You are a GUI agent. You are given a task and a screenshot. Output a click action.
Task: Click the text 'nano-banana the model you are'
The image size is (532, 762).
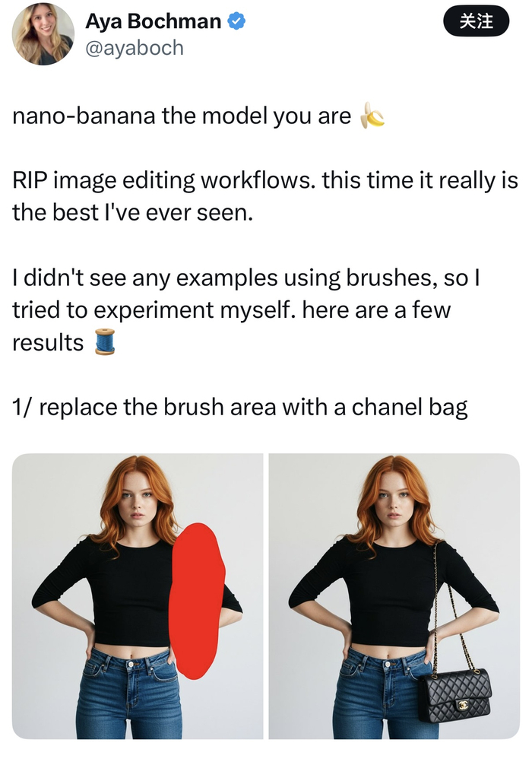click(182, 116)
